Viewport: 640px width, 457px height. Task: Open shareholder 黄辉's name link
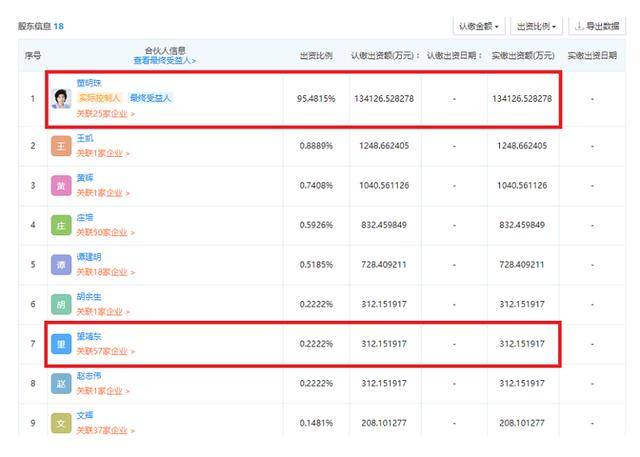pos(85,177)
